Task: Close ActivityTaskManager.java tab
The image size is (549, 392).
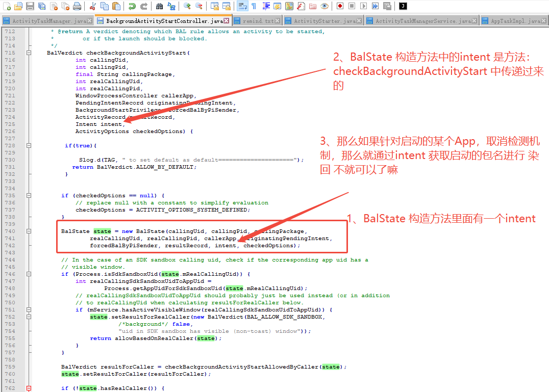Action: tap(90, 21)
